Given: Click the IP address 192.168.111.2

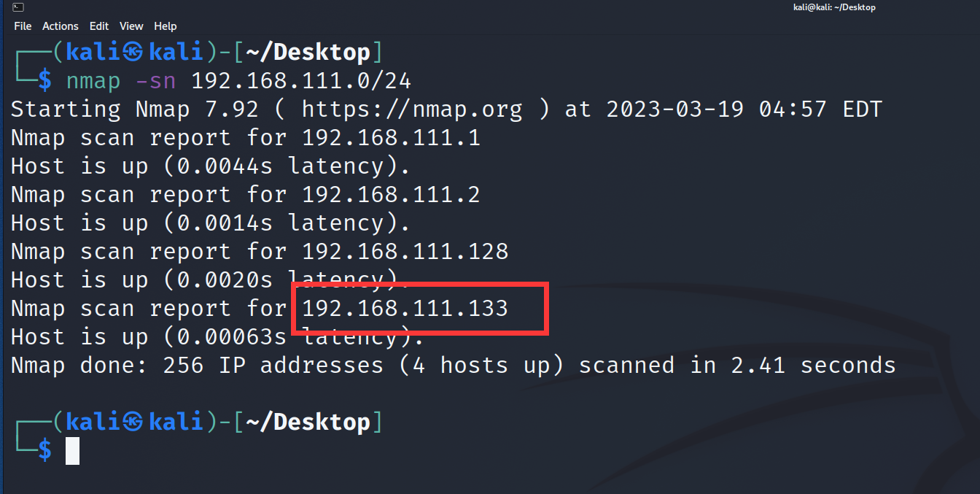Looking at the screenshot, I should pyautogui.click(x=391, y=195).
